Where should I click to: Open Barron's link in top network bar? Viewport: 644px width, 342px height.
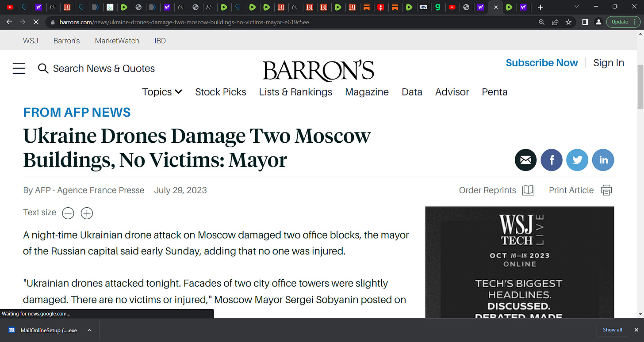pyautogui.click(x=66, y=41)
